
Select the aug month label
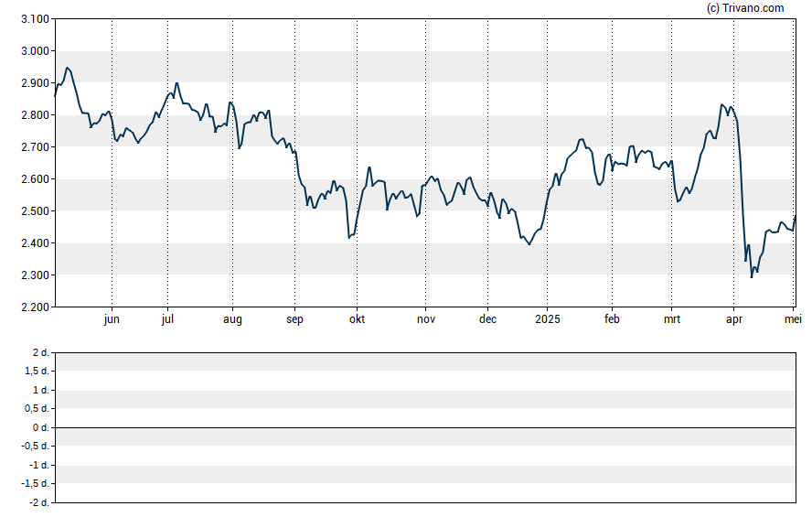tap(232, 319)
